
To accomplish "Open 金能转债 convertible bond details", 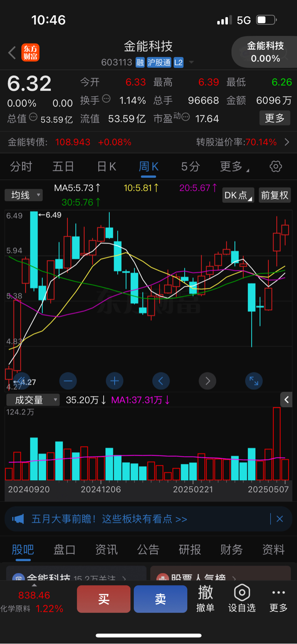I will [x=70, y=142].
